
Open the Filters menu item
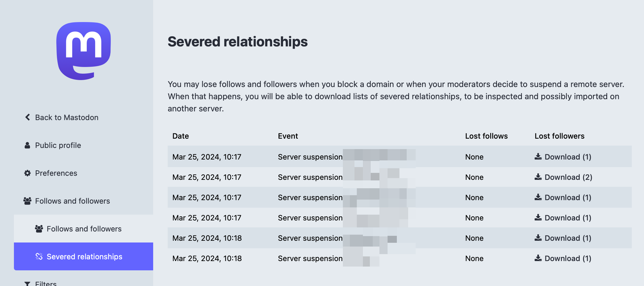point(46,283)
